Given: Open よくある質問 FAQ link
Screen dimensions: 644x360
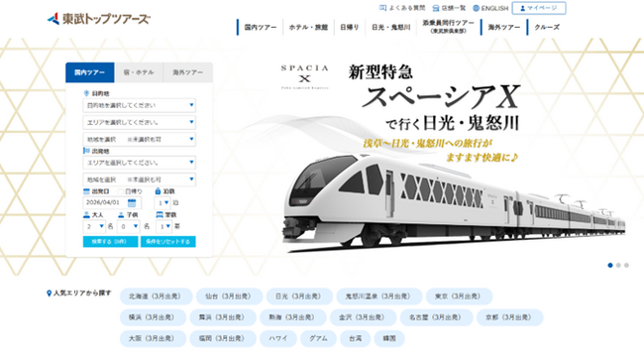Looking at the screenshot, I should (402, 8).
